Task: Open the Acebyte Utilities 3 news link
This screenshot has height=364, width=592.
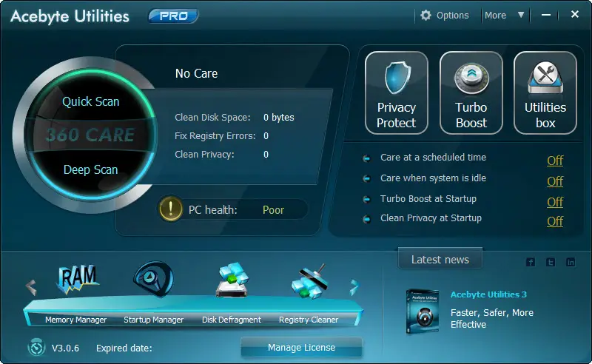Action: coord(488,294)
